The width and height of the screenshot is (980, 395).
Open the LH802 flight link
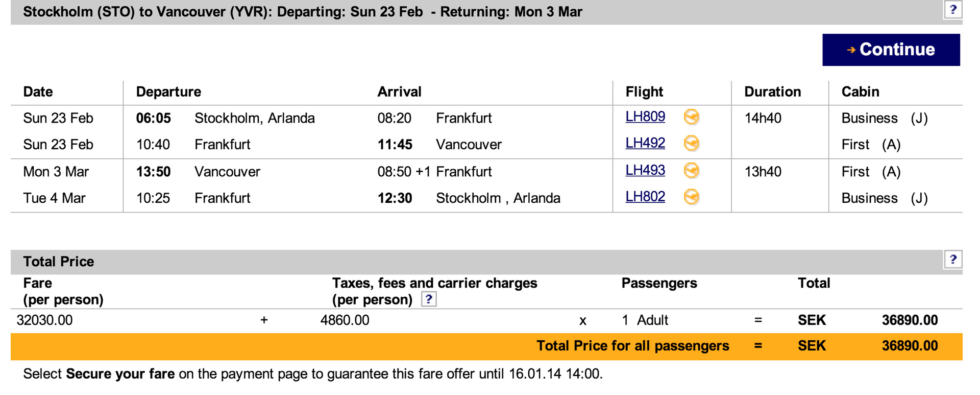(645, 197)
